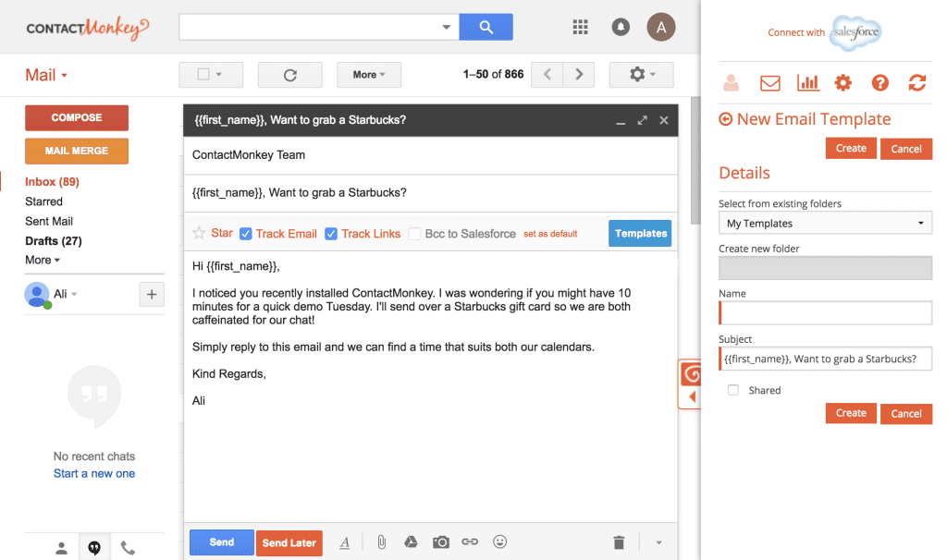Open the envelope icon in ContactMonkey sidebar

coord(770,83)
